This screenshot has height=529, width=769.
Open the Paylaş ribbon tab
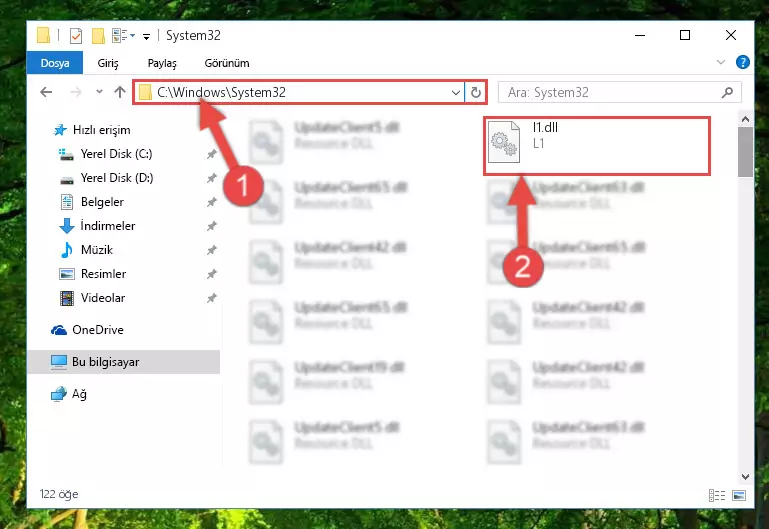162,63
